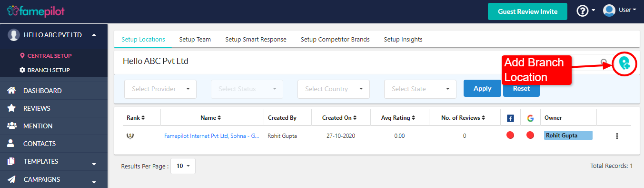The image size is (644, 188).
Task: Click the Branch Setup gear icon
Action: (x=22, y=70)
